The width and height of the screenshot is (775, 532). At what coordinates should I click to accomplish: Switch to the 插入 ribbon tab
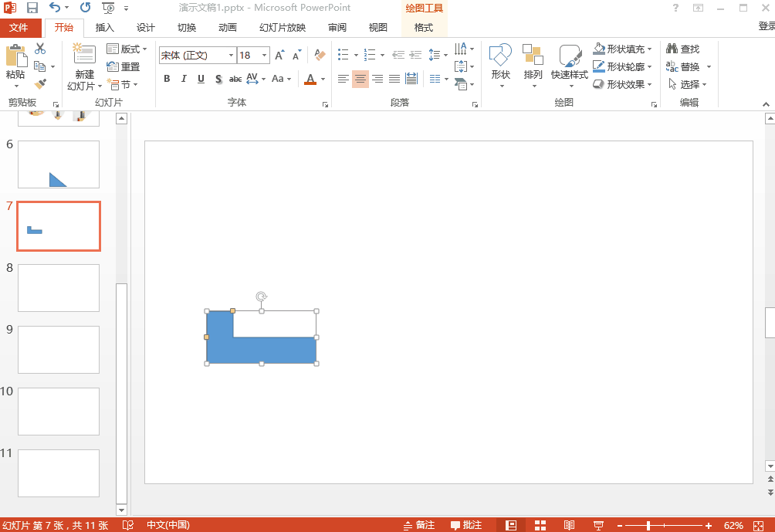click(x=105, y=28)
